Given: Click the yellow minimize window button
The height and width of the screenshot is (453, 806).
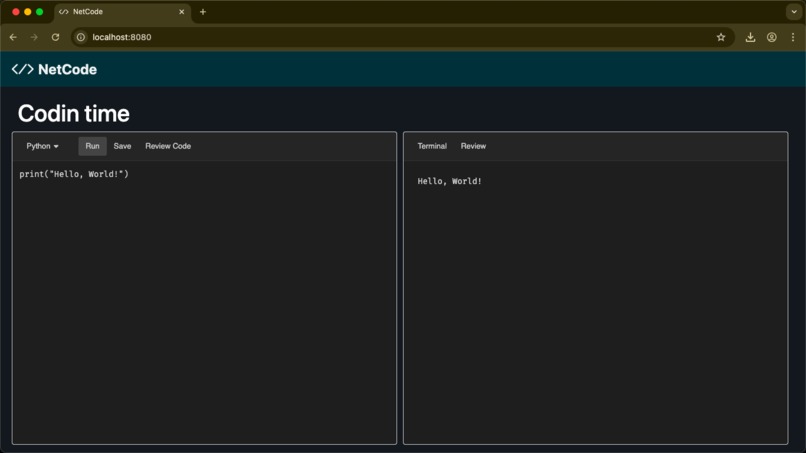Looking at the screenshot, I should coord(28,11).
